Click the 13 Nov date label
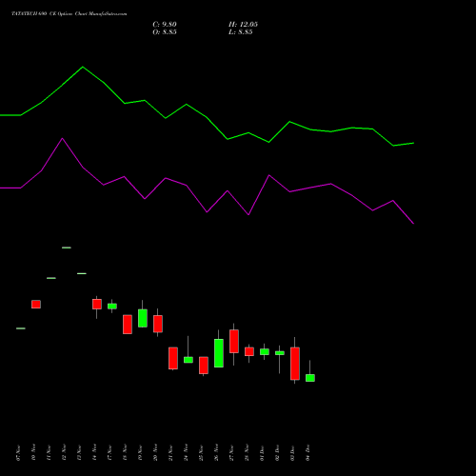 (79, 452)
